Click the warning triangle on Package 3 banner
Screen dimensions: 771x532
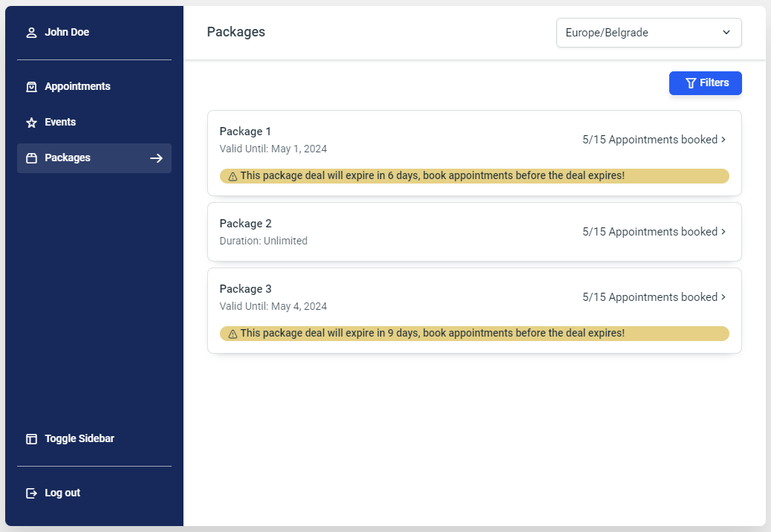(x=232, y=334)
